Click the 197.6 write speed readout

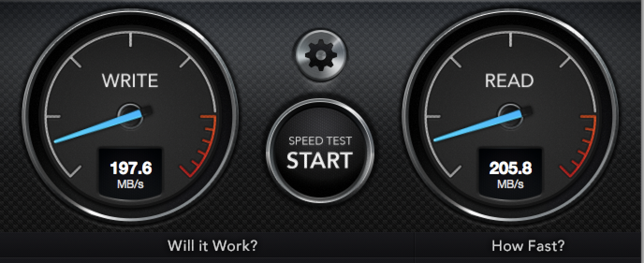(130, 168)
